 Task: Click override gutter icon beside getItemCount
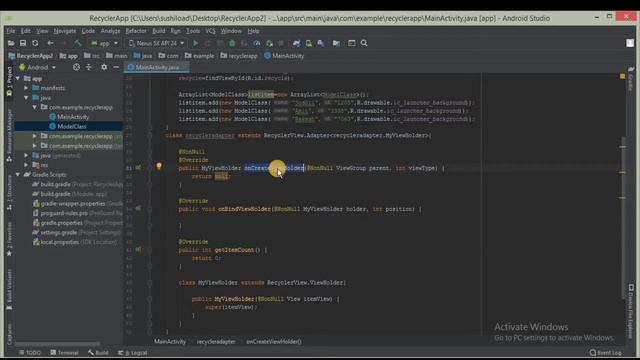coord(138,249)
